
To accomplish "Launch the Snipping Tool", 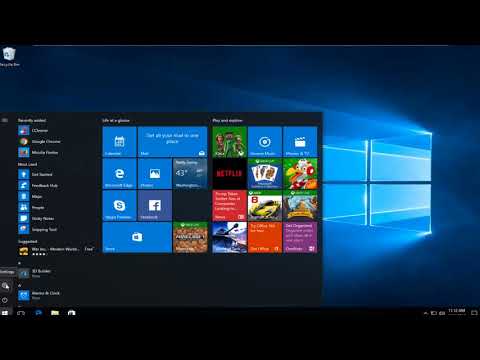I will (57, 229).
